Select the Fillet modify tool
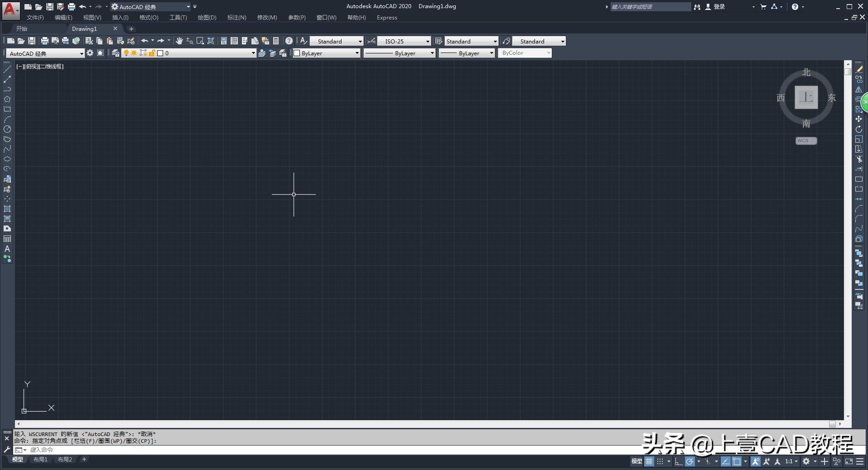 859,219
